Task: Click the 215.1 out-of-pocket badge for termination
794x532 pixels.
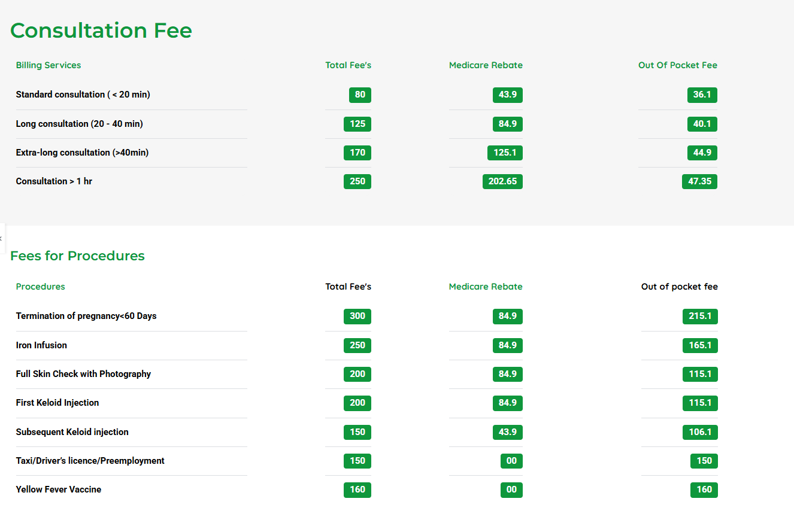Action: (x=700, y=316)
